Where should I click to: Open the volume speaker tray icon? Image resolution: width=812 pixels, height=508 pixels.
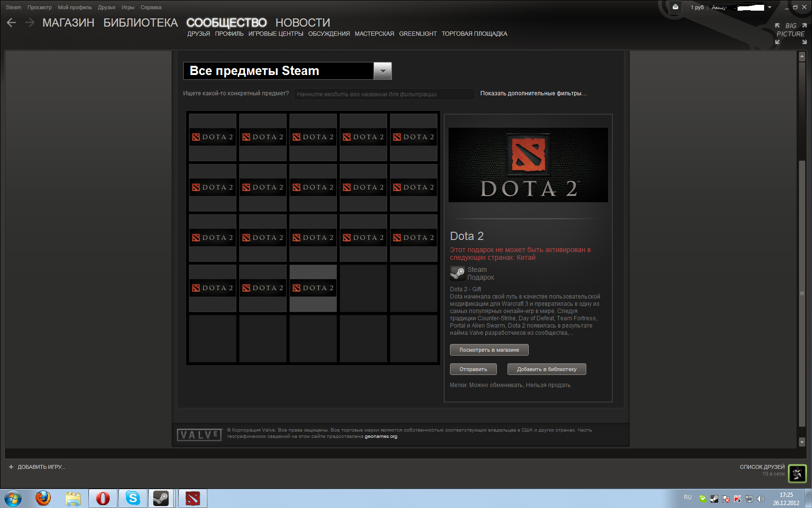point(761,499)
